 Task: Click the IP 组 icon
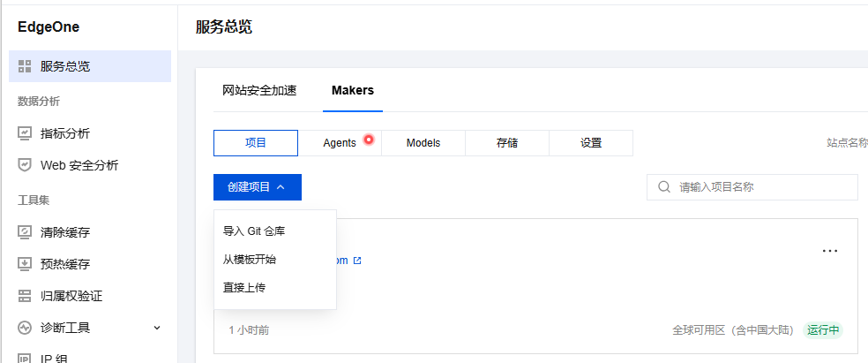pos(25,359)
